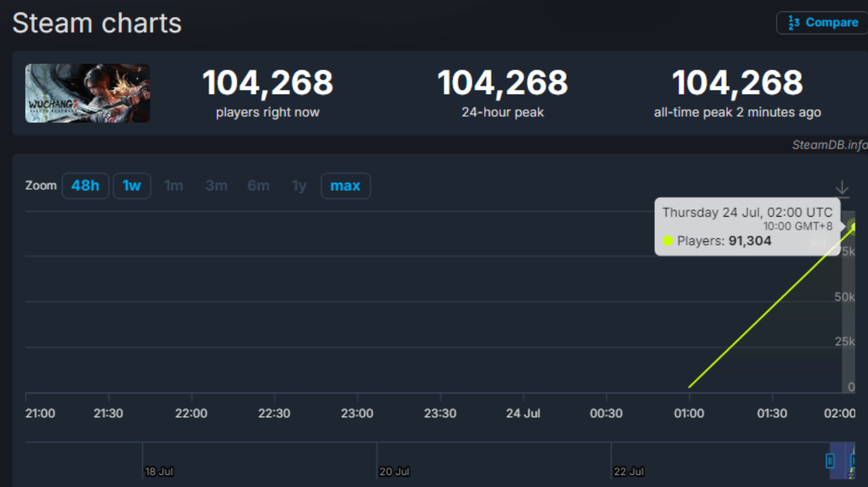The height and width of the screenshot is (487, 868).
Task: Click the Steam charts heading
Action: point(97,23)
